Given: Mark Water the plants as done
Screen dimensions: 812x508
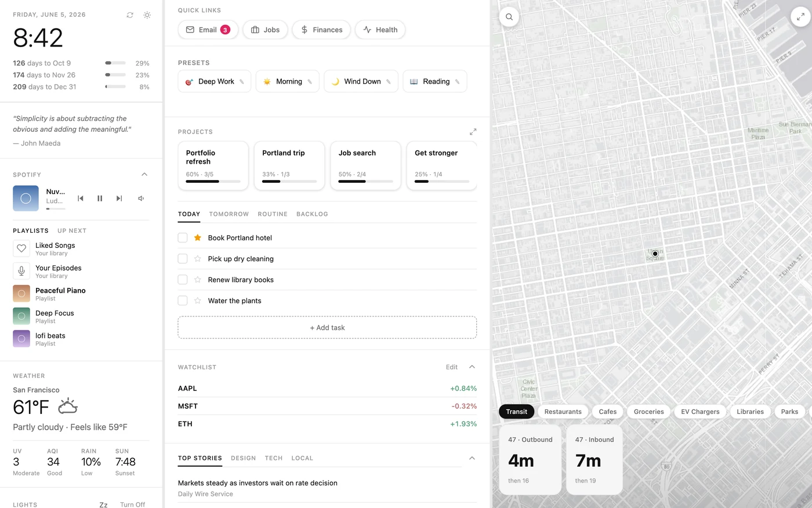Looking at the screenshot, I should pos(183,301).
